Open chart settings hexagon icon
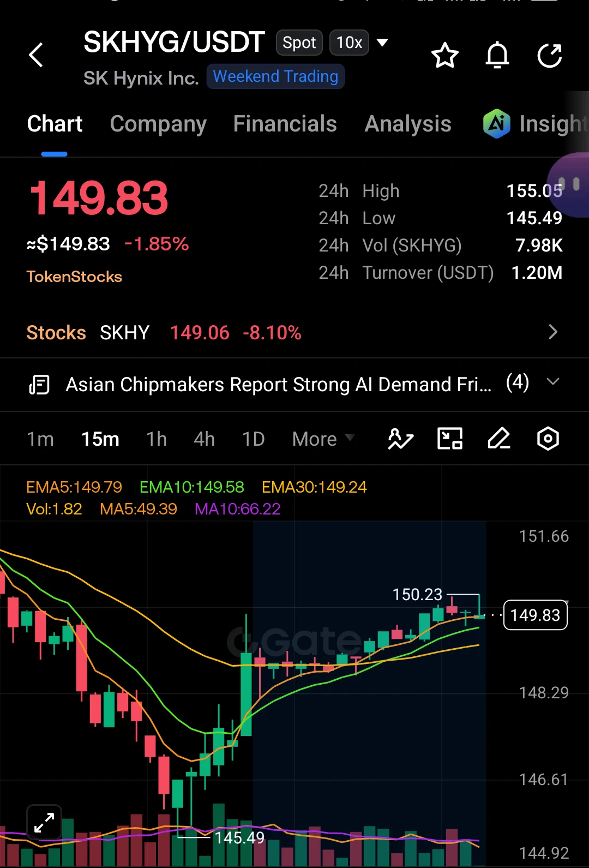The image size is (589, 868). [548, 439]
